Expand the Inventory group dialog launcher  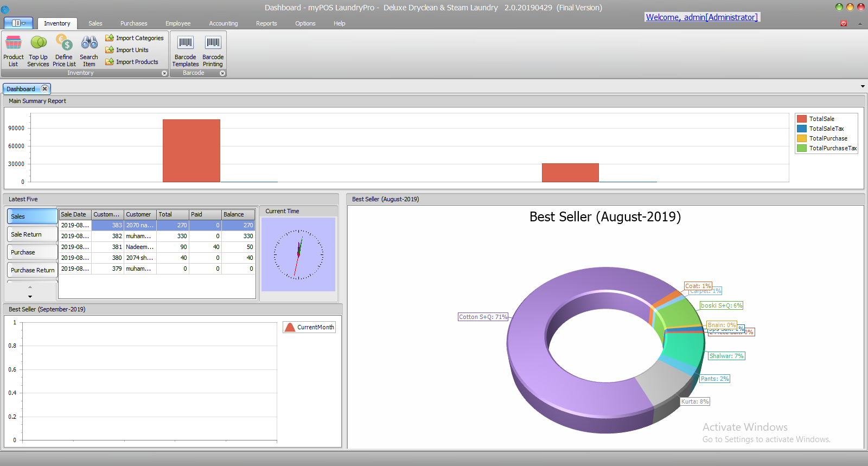pos(164,73)
